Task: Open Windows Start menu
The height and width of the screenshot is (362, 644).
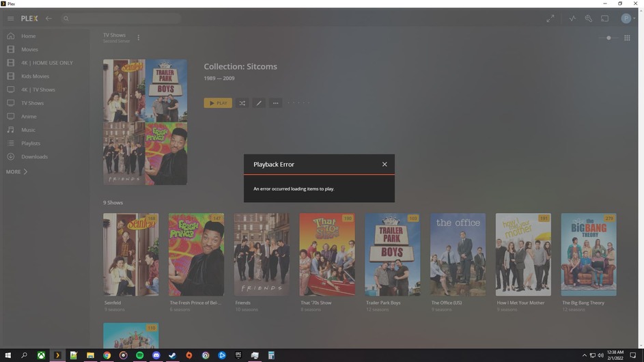Action: click(x=8, y=355)
